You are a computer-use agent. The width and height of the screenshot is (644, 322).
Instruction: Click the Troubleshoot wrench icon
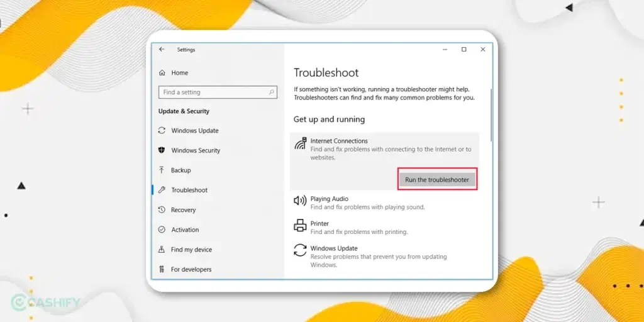[162, 190]
